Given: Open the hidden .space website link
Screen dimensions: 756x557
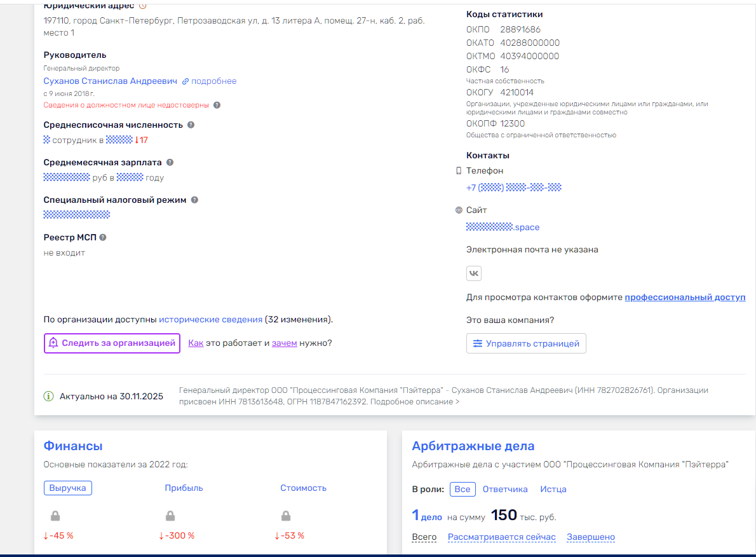Looking at the screenshot, I should pos(503,228).
